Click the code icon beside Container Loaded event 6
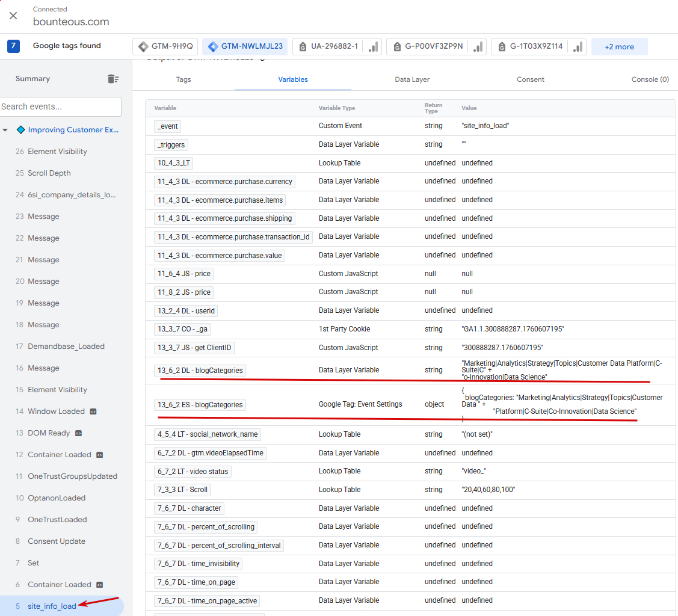Screen dimensions: 678x616 click(x=99, y=585)
